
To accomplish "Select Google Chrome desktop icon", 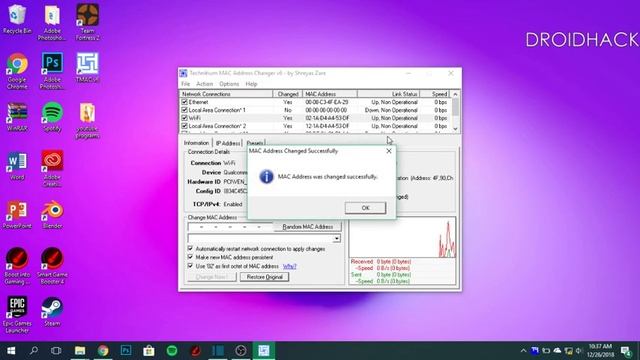I will click(17, 71).
